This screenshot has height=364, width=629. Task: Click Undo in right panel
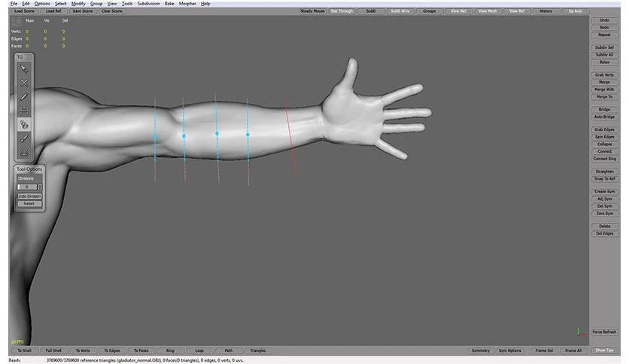pos(604,20)
